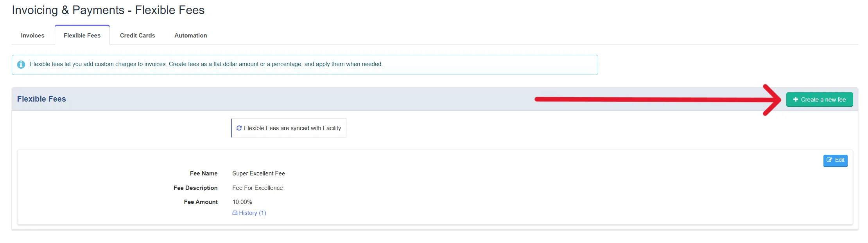Click the fee name value Super Excellent Fee

[x=258, y=173]
